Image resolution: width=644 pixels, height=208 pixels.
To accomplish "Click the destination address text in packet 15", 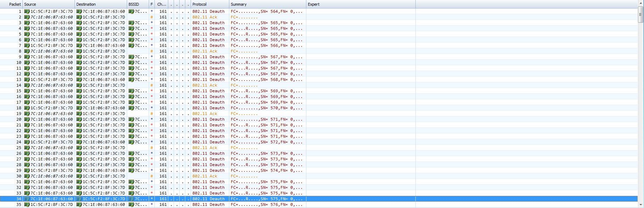I will click(x=104, y=91).
